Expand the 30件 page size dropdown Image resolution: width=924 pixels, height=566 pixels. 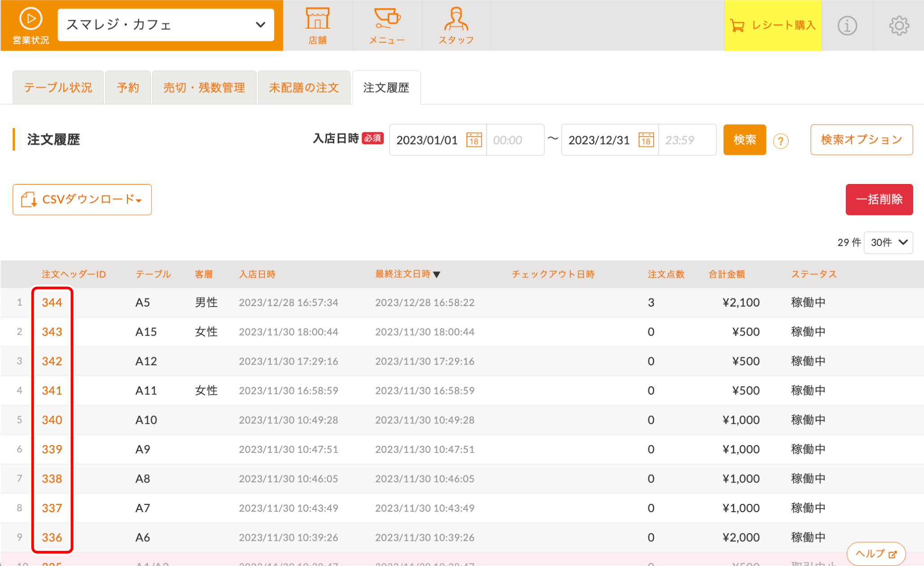pos(888,242)
